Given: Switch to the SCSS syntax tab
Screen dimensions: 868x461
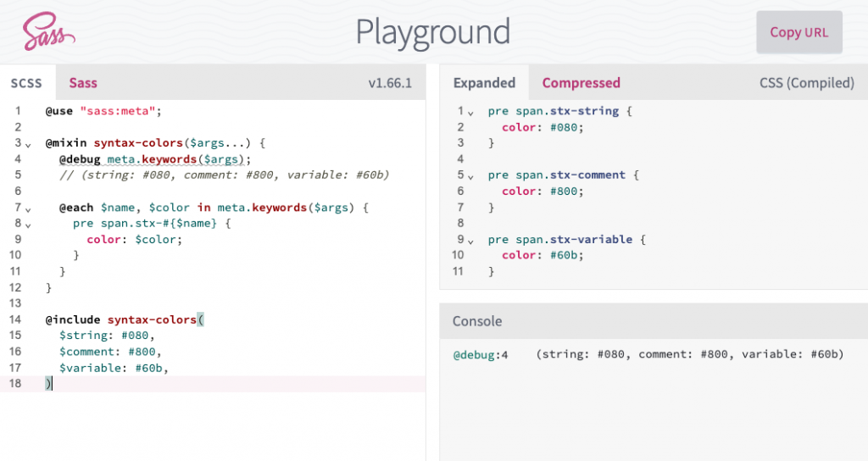Looking at the screenshot, I should point(26,83).
